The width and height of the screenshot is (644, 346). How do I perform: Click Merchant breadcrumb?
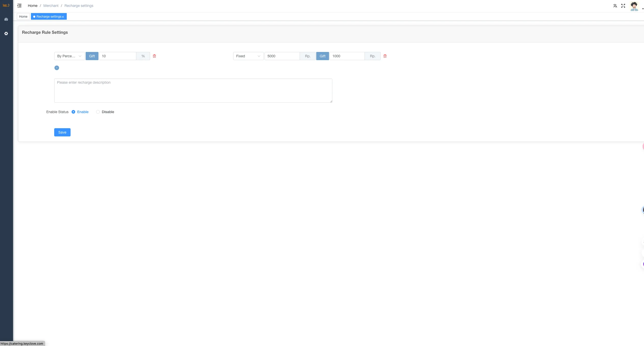click(x=51, y=6)
